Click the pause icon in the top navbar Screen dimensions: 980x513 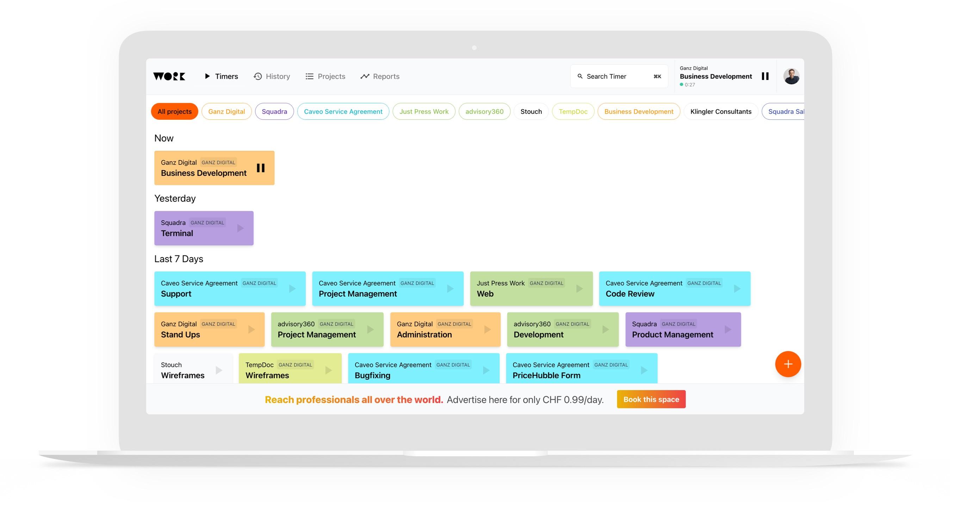(765, 75)
